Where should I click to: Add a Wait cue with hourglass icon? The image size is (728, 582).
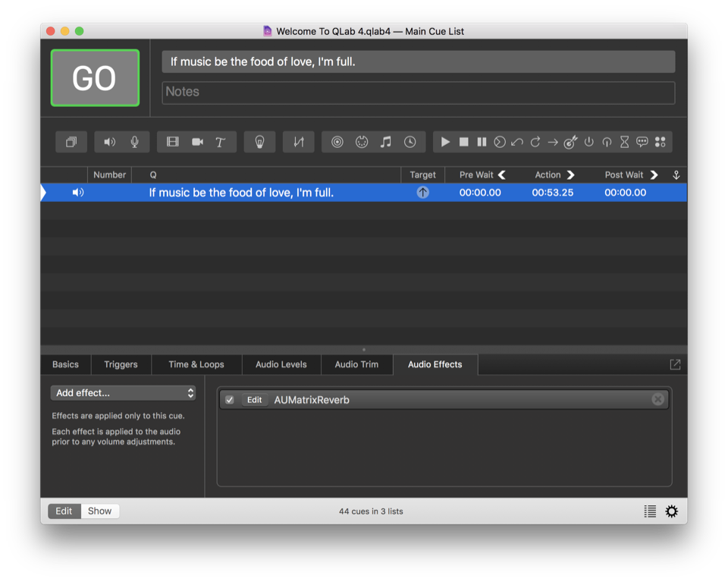coord(624,142)
